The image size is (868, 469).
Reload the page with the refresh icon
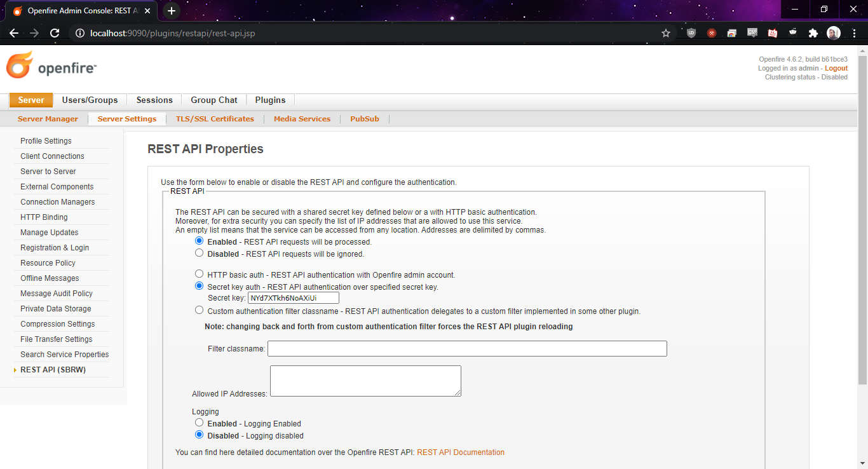pyautogui.click(x=55, y=33)
